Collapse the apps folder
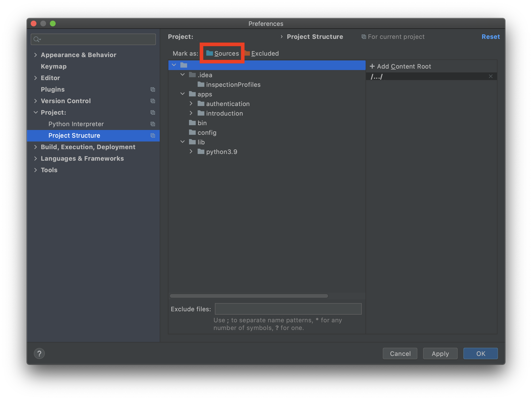The height and width of the screenshot is (400, 532). pyautogui.click(x=183, y=94)
